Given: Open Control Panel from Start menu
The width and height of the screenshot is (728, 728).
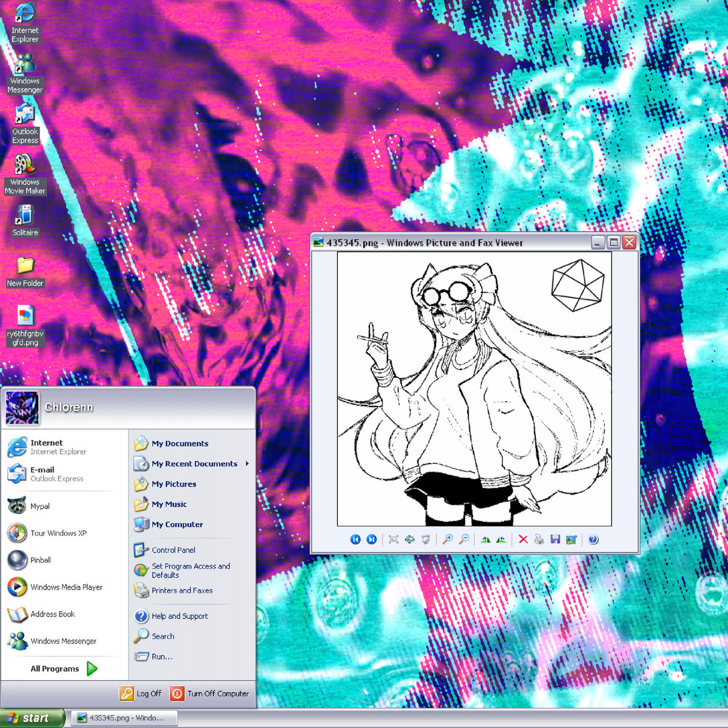Looking at the screenshot, I should point(173,550).
